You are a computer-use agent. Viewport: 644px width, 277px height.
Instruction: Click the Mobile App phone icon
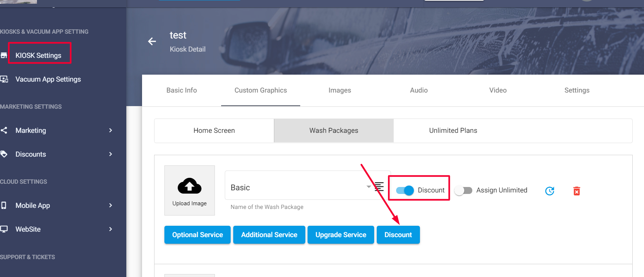click(4, 205)
